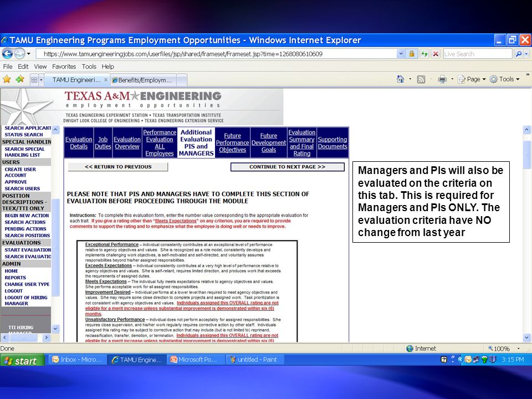Switch to Inbox - Micro... taskbar item
532x399 pixels.
(x=78, y=360)
